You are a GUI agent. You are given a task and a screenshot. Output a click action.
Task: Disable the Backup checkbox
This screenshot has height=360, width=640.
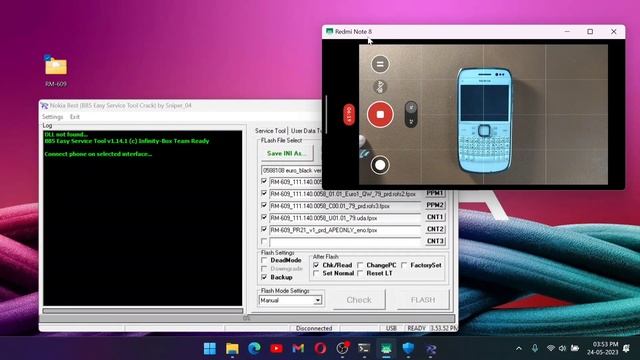tap(264, 277)
